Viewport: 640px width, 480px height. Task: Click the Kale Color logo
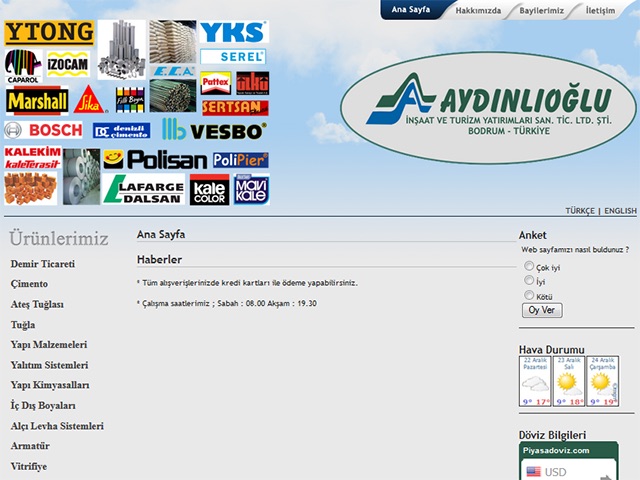click(x=209, y=190)
